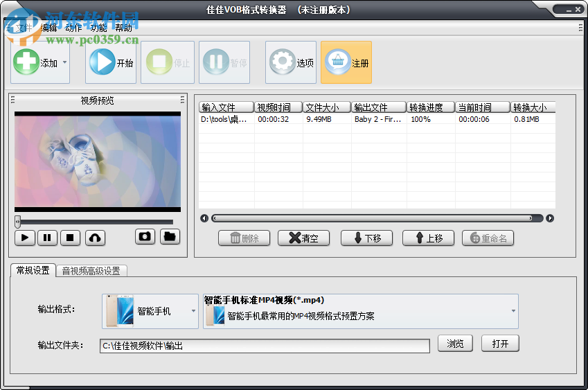The width and height of the screenshot is (588, 390).
Task: Open the 编辑 menu
Action: click(48, 28)
